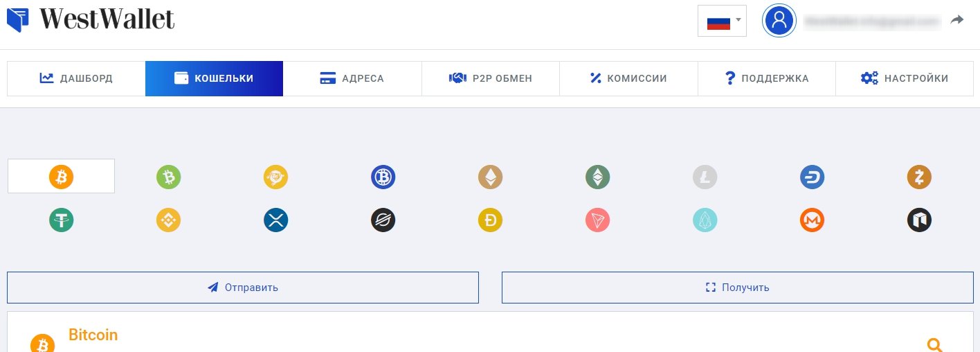Select the Ethereum coin icon
The width and height of the screenshot is (980, 352).
tap(490, 177)
